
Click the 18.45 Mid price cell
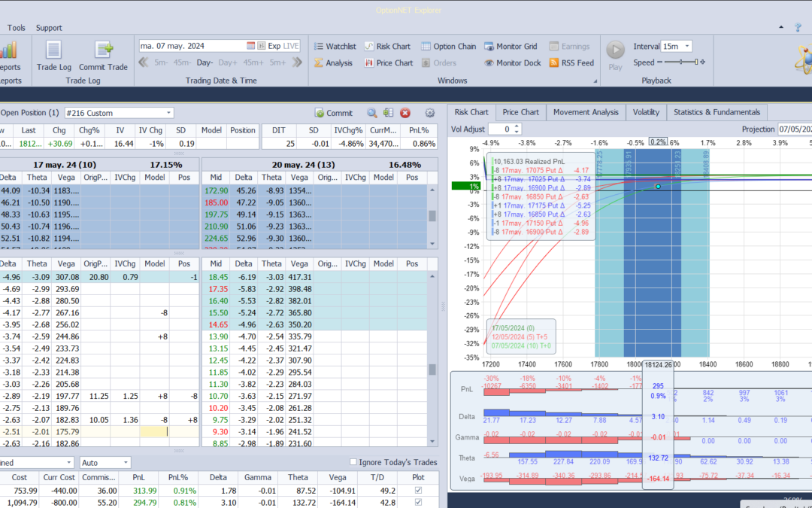pos(216,277)
